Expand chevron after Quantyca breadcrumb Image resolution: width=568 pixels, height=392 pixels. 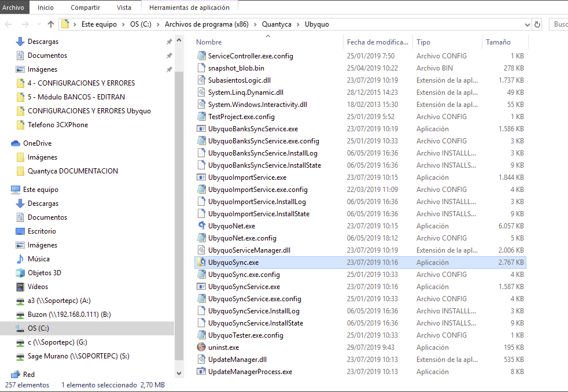[x=298, y=24]
